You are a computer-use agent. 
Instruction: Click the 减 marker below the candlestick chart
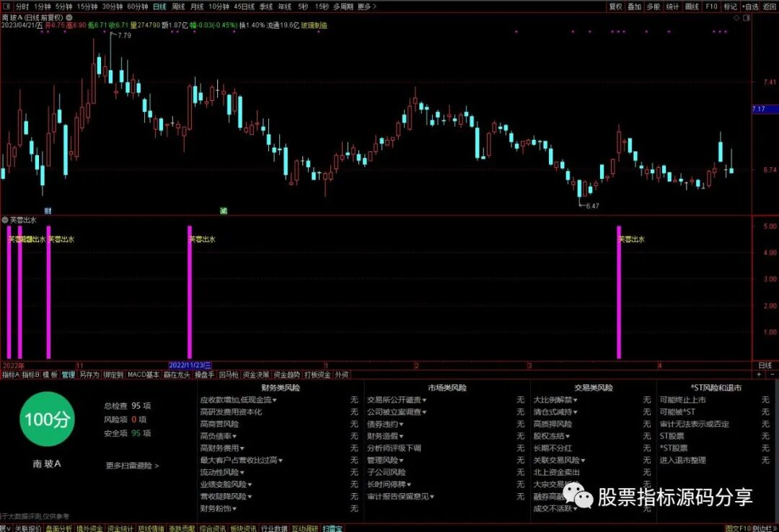pyautogui.click(x=224, y=211)
